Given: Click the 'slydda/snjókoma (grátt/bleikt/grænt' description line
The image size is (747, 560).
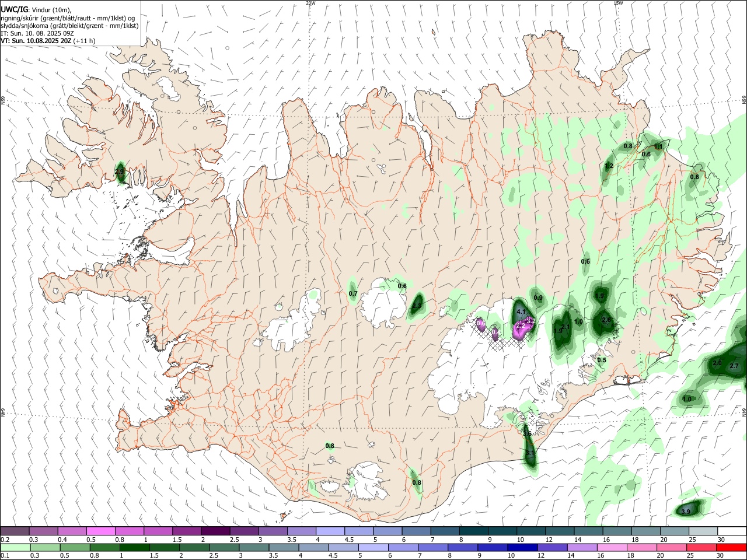Looking at the screenshot, I should [x=69, y=26].
